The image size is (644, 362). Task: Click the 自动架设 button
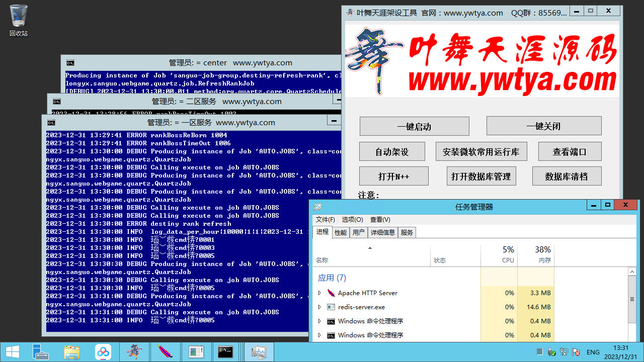(392, 151)
